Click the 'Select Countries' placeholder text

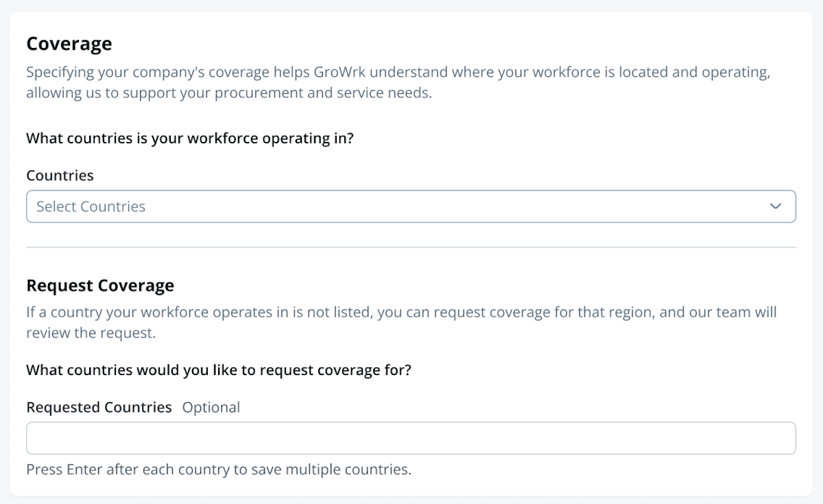pos(91,206)
